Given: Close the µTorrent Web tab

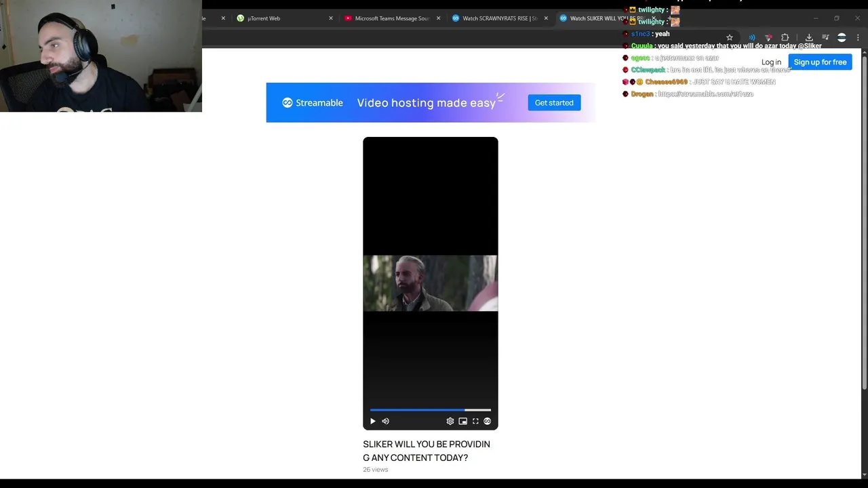Looking at the screenshot, I should click(x=331, y=18).
